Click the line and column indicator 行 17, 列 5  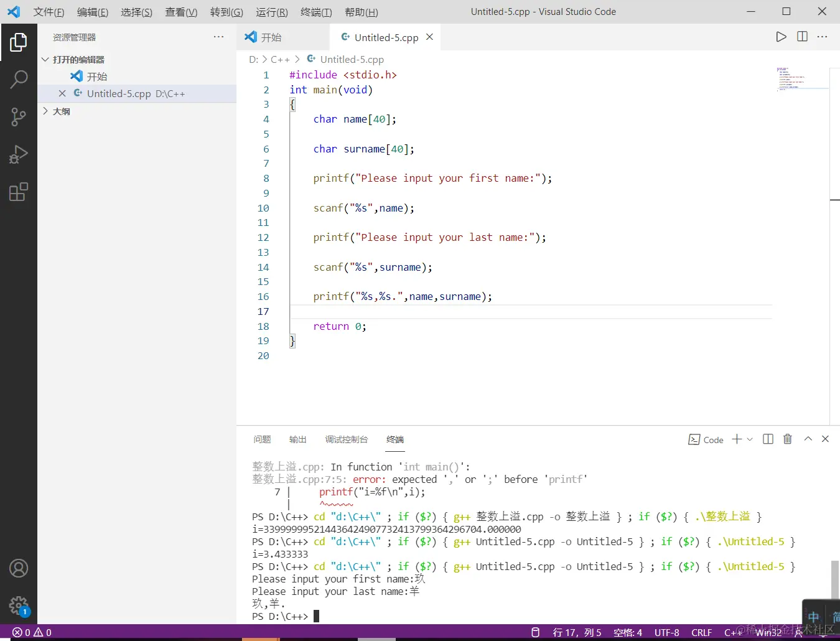pos(577,632)
